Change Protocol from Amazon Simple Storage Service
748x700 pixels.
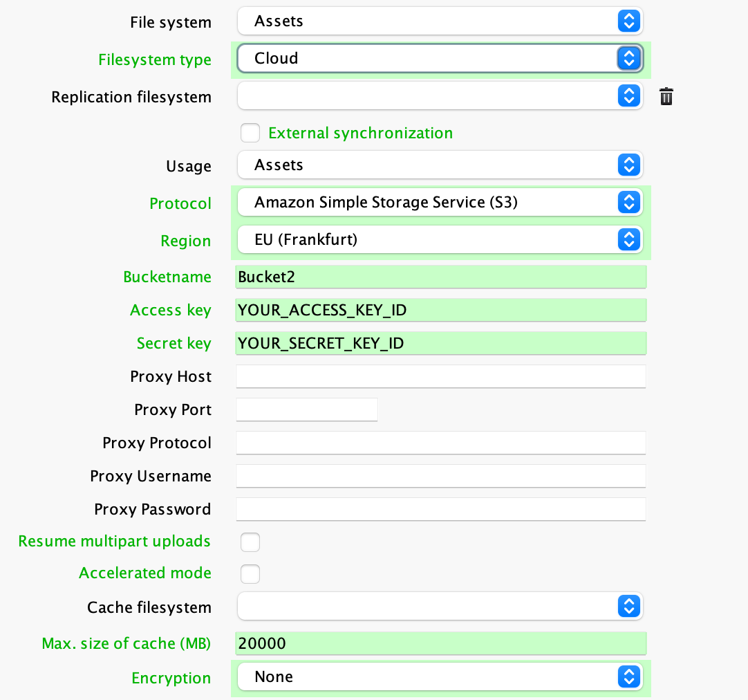click(440, 203)
